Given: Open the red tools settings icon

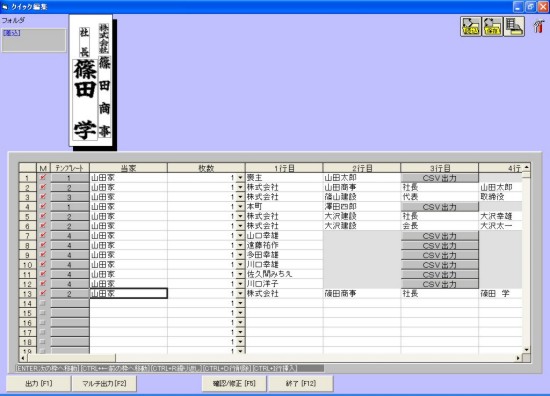Looking at the screenshot, I should click(539, 27).
